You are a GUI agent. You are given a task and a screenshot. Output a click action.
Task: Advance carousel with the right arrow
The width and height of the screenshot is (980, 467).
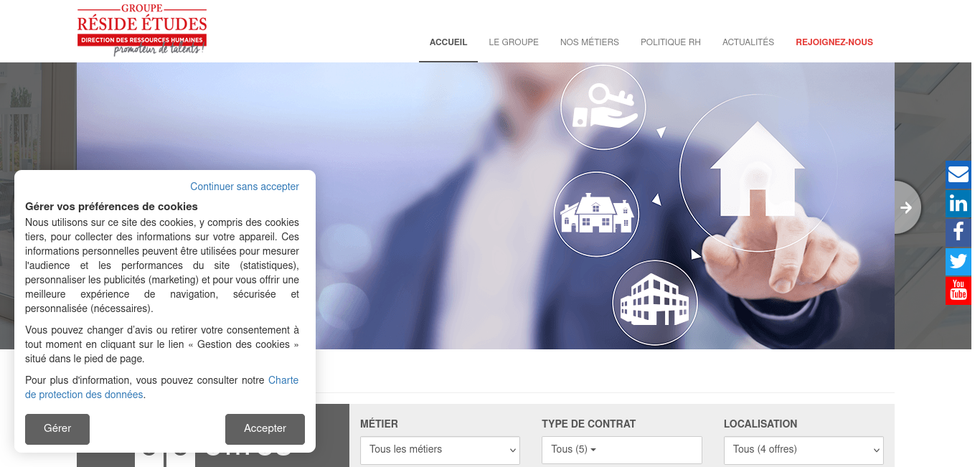905,207
